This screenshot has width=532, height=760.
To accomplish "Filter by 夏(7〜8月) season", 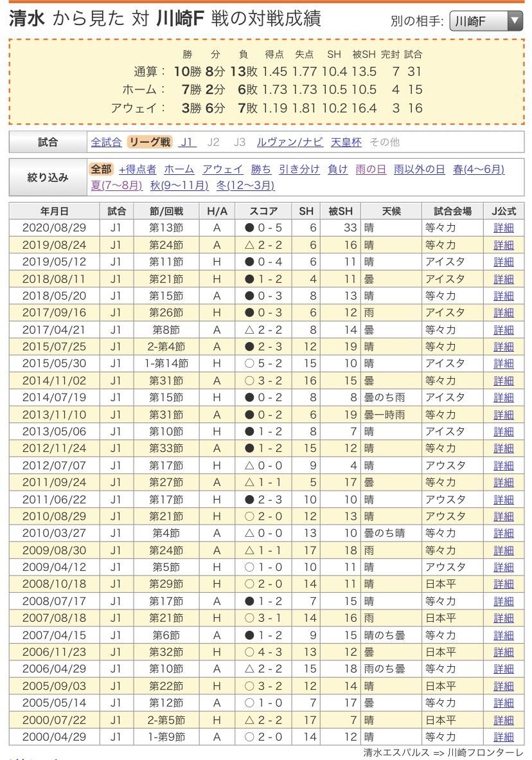I will 117,185.
